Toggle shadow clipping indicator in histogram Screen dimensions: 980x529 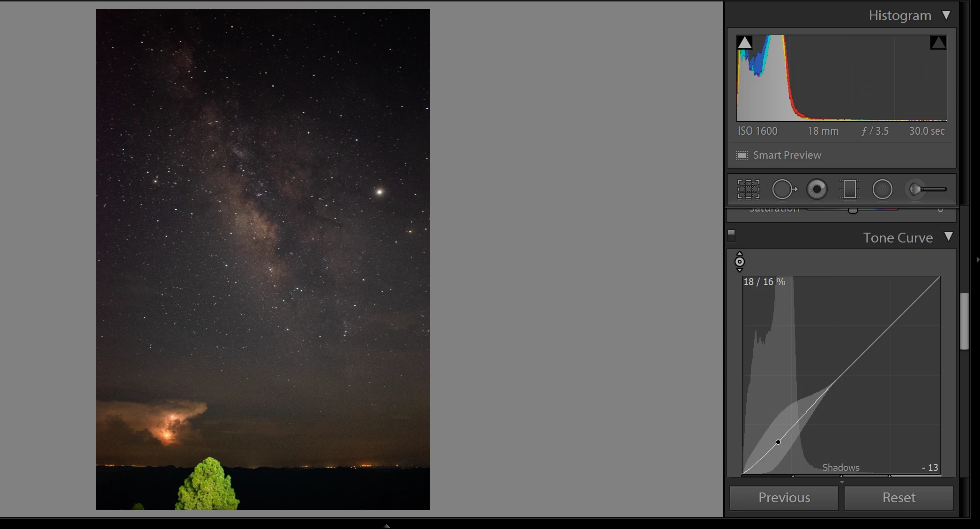tap(744, 43)
